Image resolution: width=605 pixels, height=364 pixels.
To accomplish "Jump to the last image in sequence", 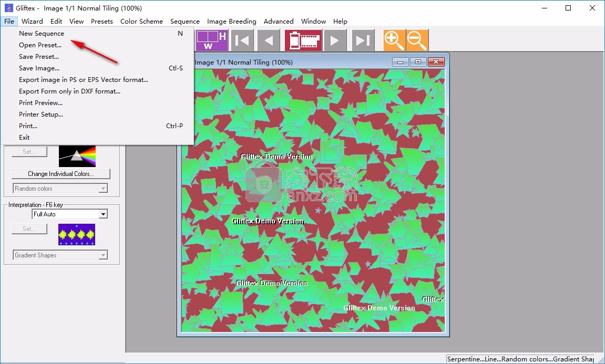I will [363, 40].
